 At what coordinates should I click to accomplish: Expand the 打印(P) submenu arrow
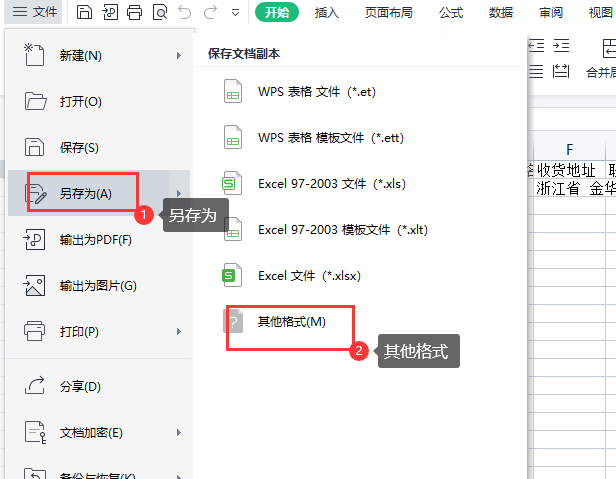pos(179,331)
